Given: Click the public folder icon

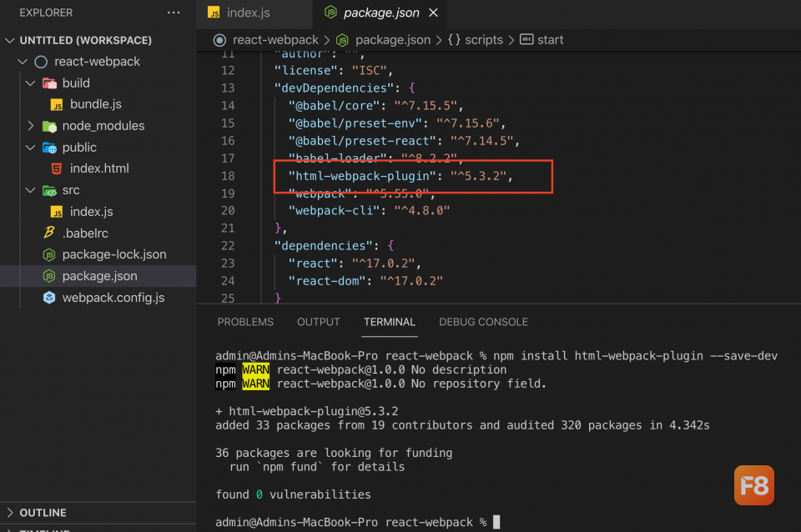Looking at the screenshot, I should tap(49, 148).
